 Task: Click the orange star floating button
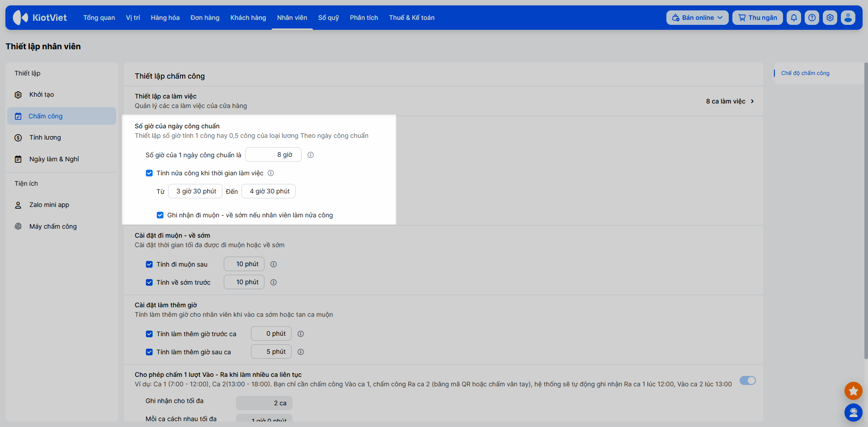[854, 391]
